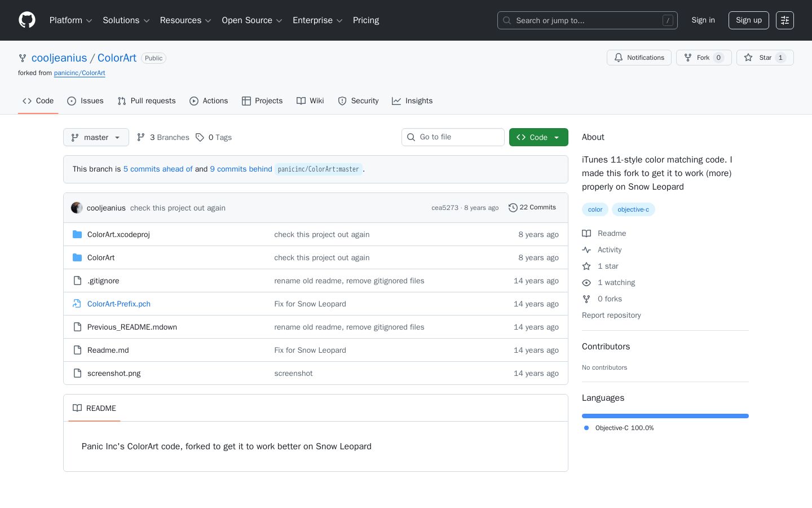This screenshot has height=508, width=812.
Task: Click the cooljeanius avatar in the commit row
Action: [x=77, y=208]
